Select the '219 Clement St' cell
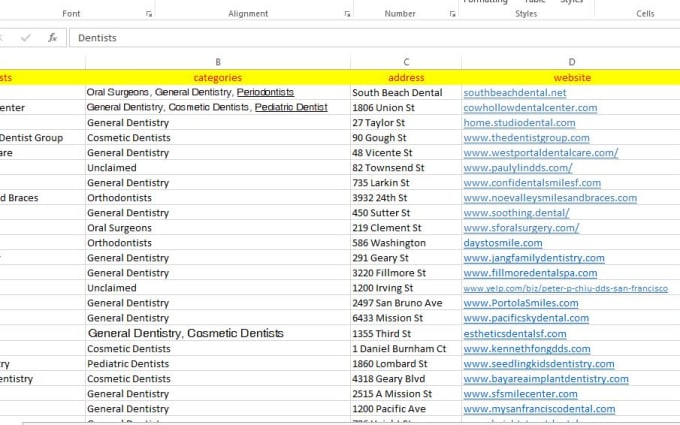Screen dimensions: 680x425 coord(406,228)
